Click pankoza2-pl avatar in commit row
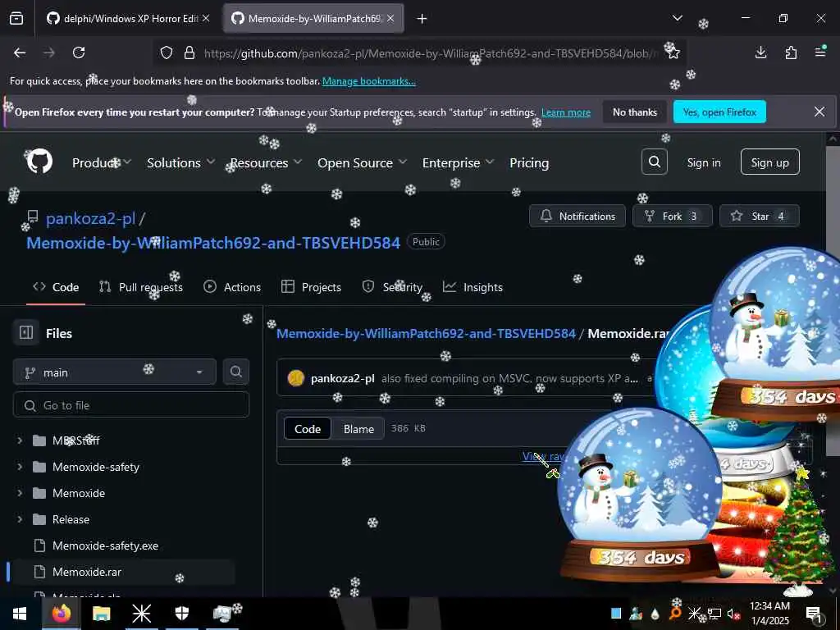The height and width of the screenshot is (630, 840). click(x=295, y=378)
